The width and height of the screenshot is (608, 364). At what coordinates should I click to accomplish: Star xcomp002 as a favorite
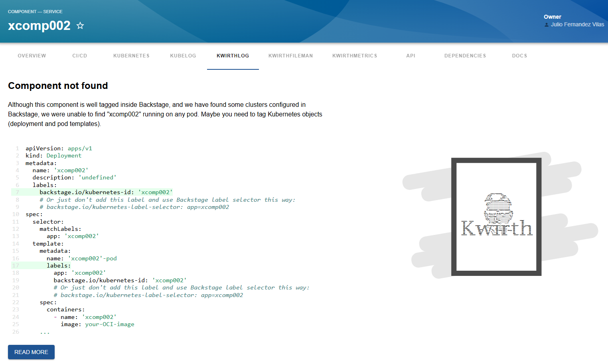(80, 26)
